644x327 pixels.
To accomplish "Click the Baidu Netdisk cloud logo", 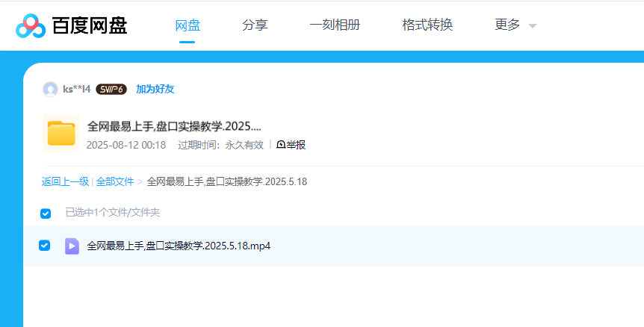I will point(31,25).
